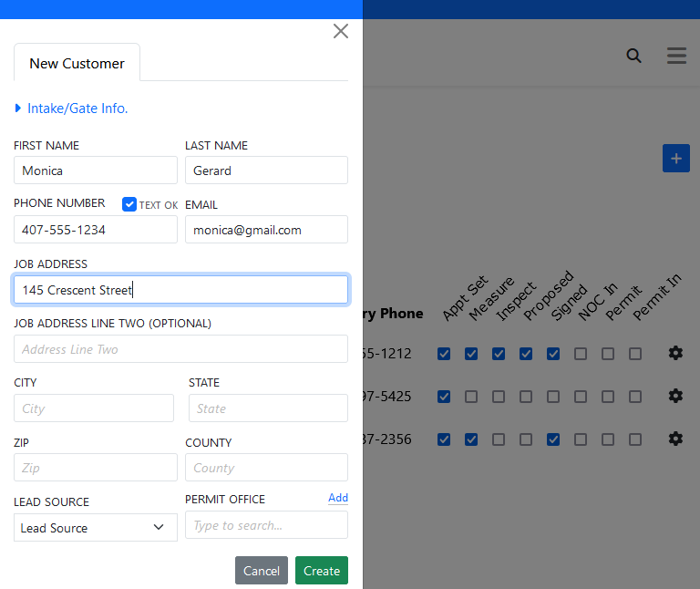Open settings gear for third row
Image resolution: width=700 pixels, height=589 pixels.
pyautogui.click(x=675, y=439)
